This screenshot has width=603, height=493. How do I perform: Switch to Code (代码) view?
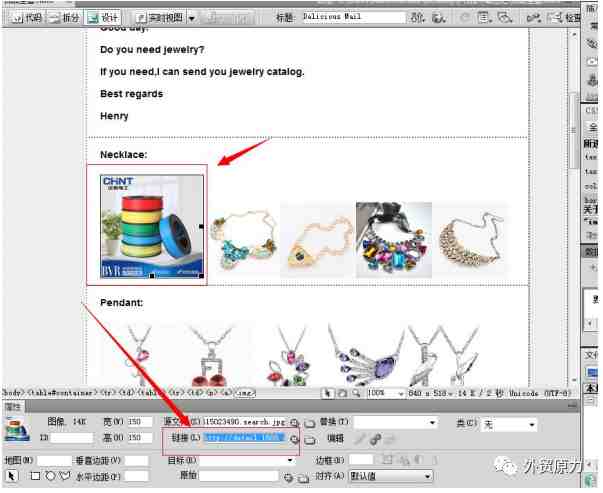pyautogui.click(x=26, y=18)
